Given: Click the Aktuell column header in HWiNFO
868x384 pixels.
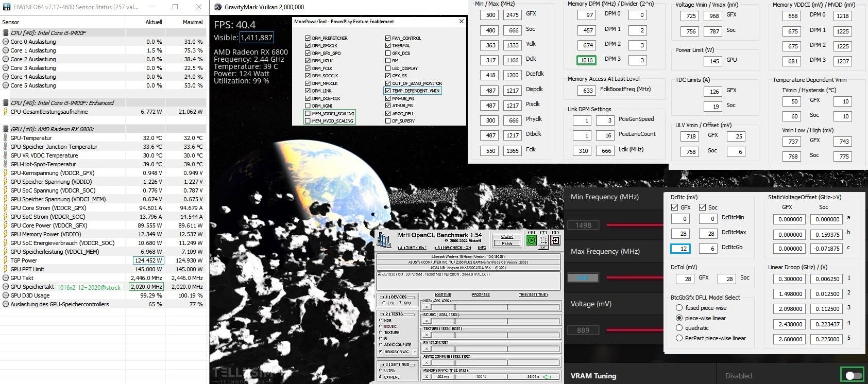Looking at the screenshot, I should (154, 22).
